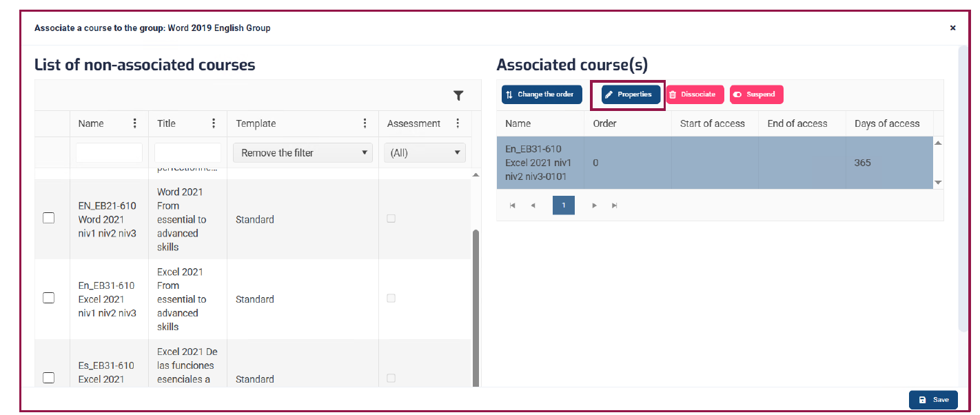Open Title column options menu
The image size is (980, 415).
click(x=214, y=123)
